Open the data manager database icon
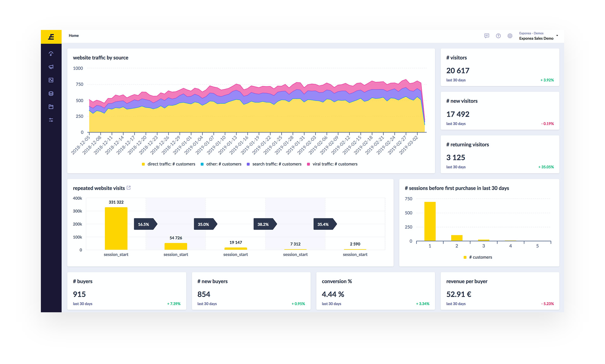This screenshot has width=605, height=364. click(x=51, y=93)
